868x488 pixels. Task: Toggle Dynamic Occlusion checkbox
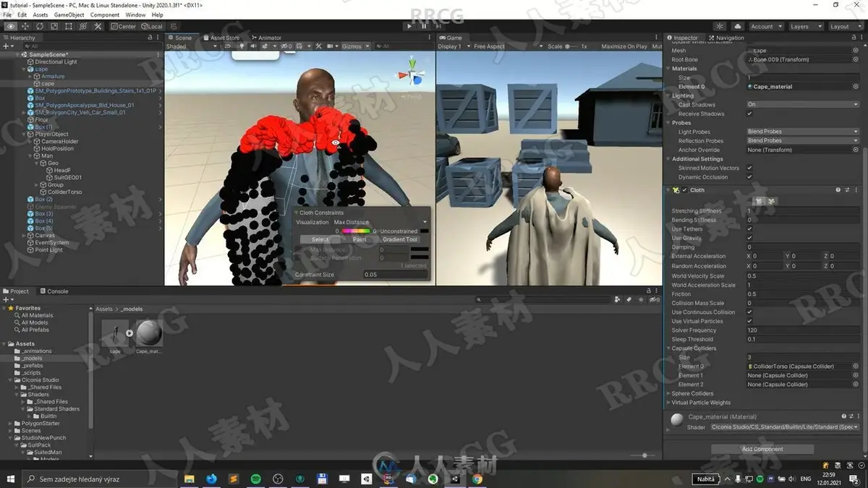749,177
